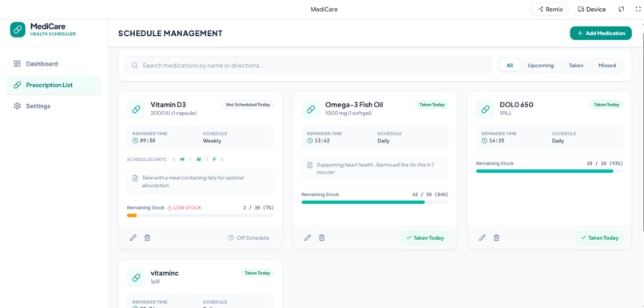The width and height of the screenshot is (644, 308).
Task: Click the vitaminc title
Action: point(165,273)
